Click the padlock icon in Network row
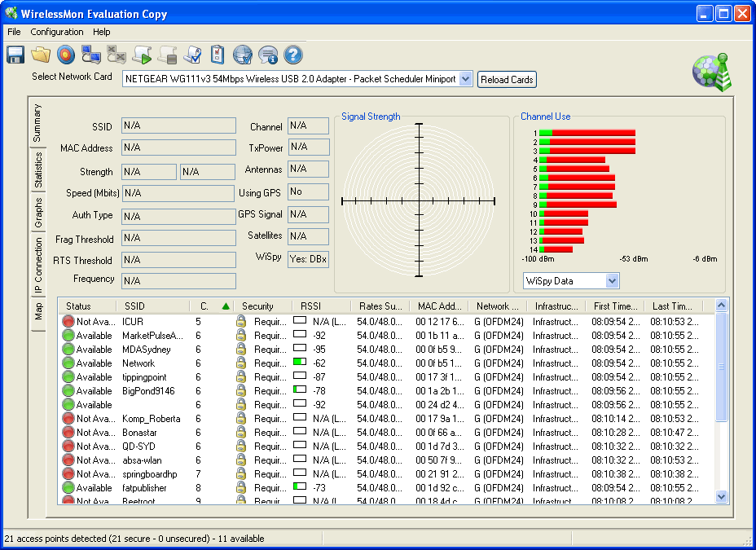 coord(241,363)
